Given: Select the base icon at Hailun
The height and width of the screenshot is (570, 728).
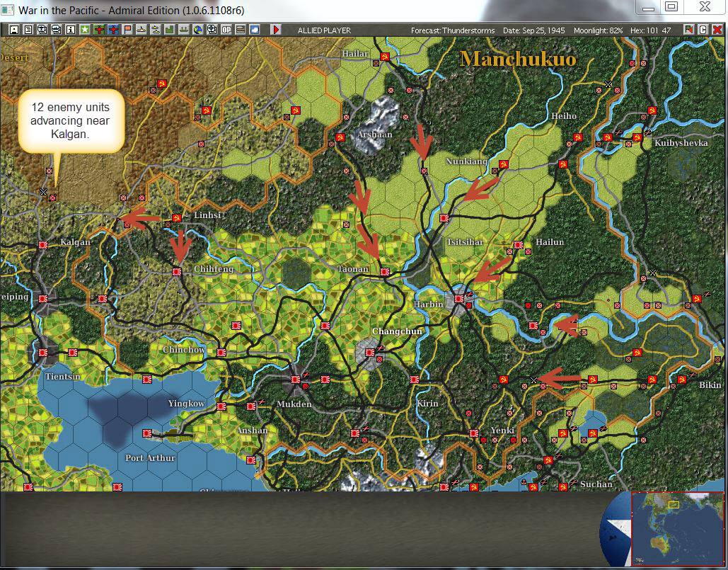Looking at the screenshot, I should tap(519, 245).
